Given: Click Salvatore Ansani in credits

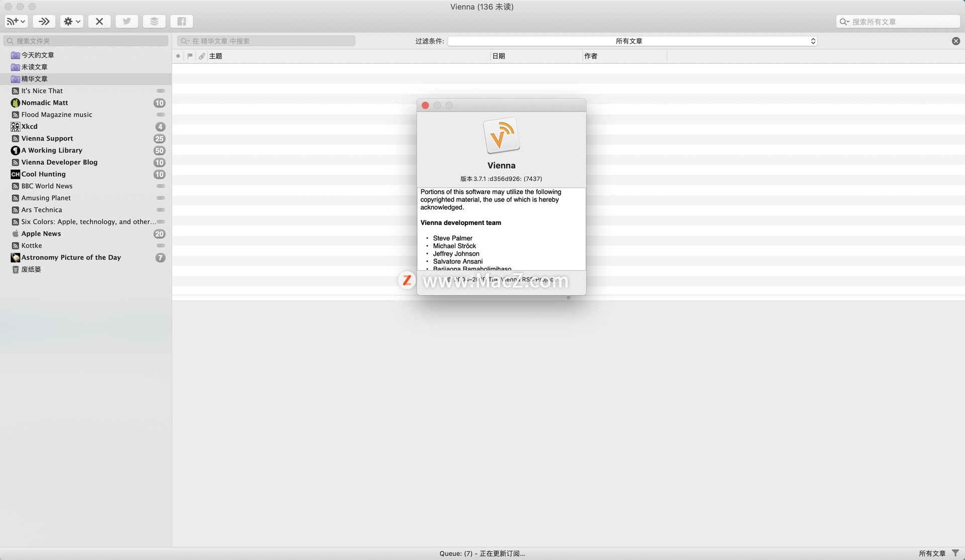Looking at the screenshot, I should pyautogui.click(x=457, y=261).
